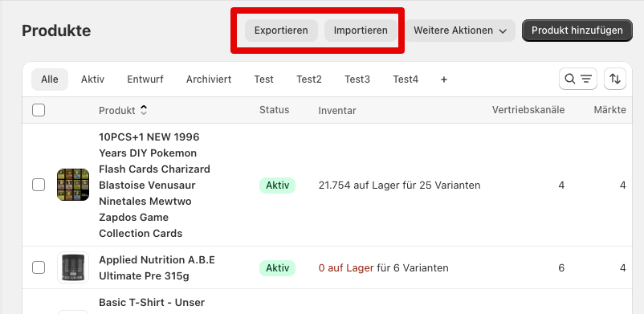Click the Importieren button
The width and height of the screenshot is (644, 314).
(x=361, y=31)
